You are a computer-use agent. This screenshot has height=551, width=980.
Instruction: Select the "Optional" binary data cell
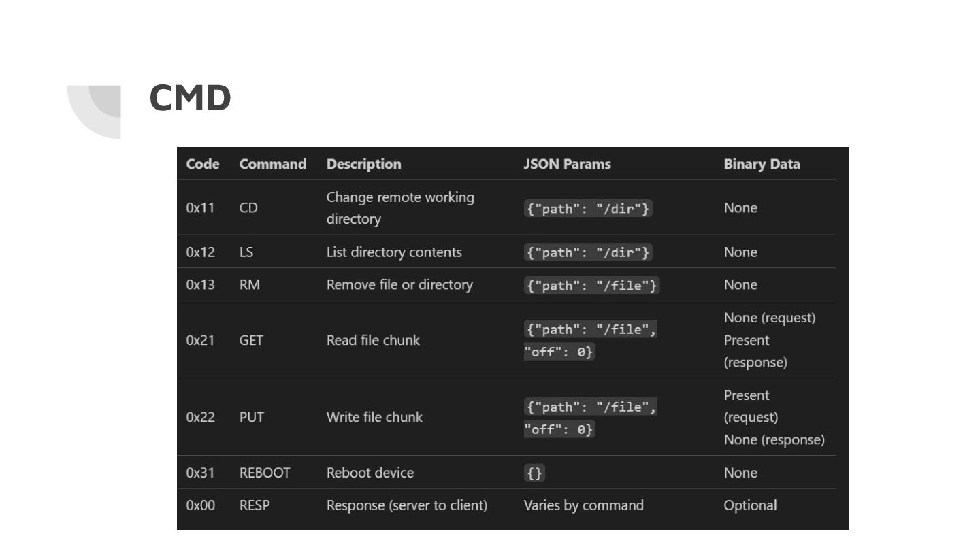tap(750, 505)
